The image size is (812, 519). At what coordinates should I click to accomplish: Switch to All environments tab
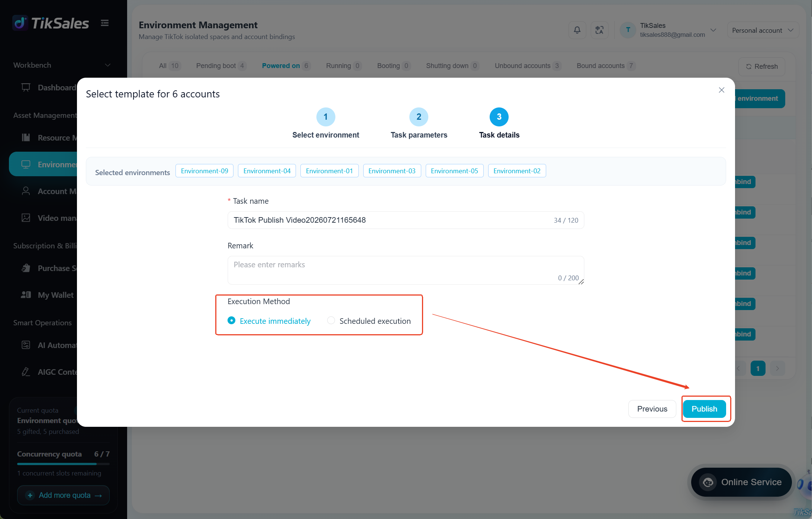[x=170, y=66]
